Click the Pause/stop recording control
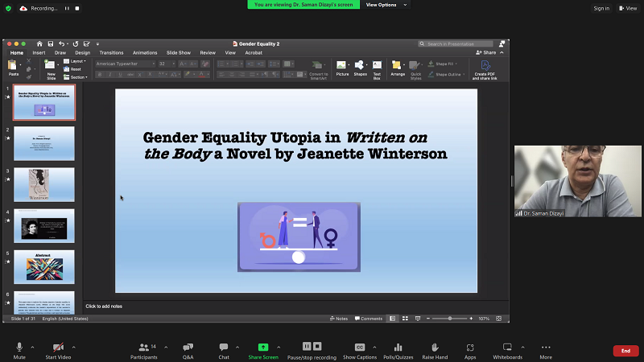644x362 pixels. click(x=312, y=348)
